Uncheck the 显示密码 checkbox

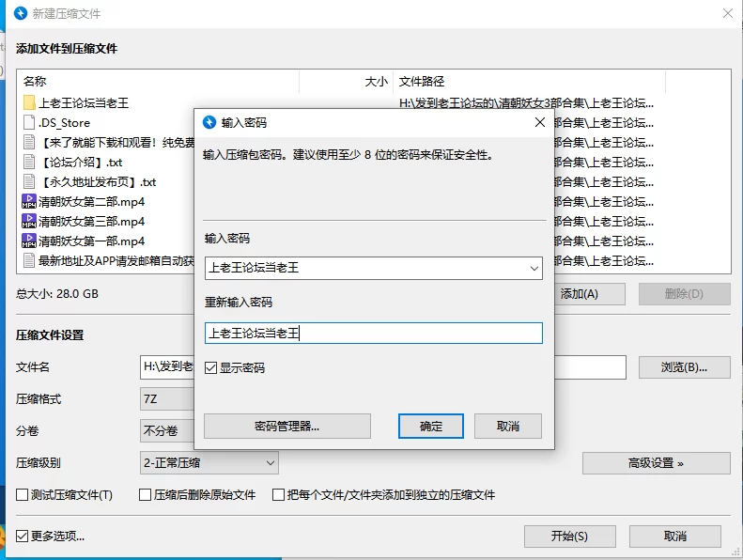point(210,367)
